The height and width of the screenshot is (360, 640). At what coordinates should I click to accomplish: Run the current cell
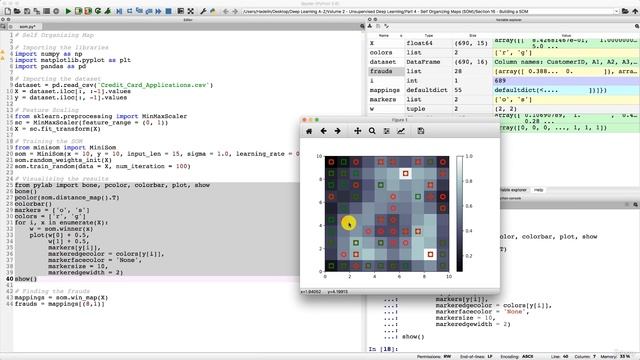click(78, 11)
